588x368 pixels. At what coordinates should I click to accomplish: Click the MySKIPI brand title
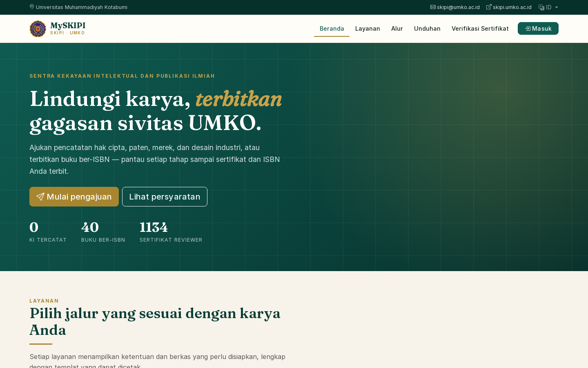pyautogui.click(x=68, y=26)
